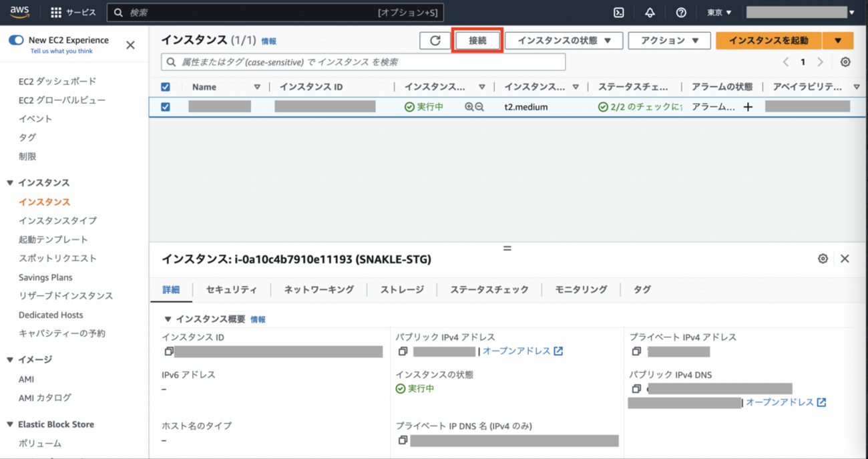Open the CloudShell terminal icon
This screenshot has height=459, width=868.
619,13
